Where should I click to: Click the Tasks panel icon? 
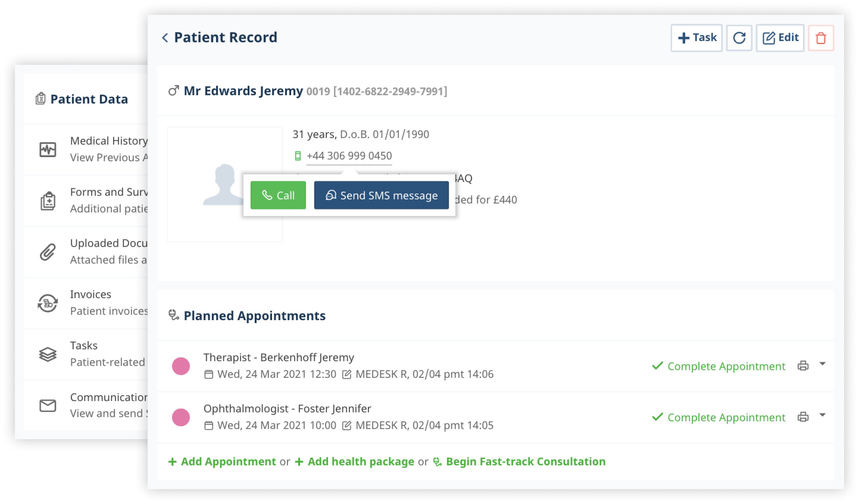pyautogui.click(x=47, y=353)
